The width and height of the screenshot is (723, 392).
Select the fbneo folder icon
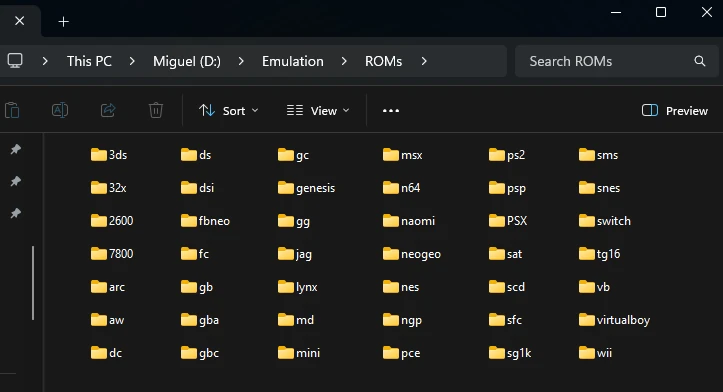pos(189,220)
